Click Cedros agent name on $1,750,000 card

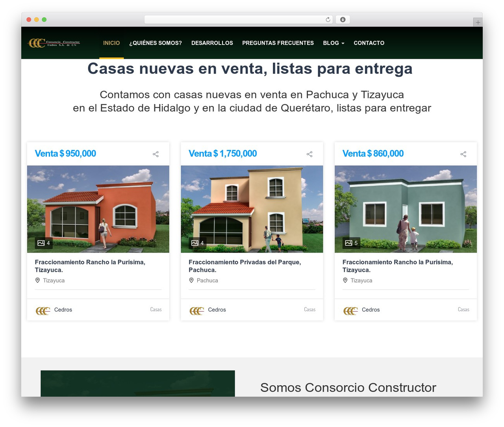(x=217, y=310)
